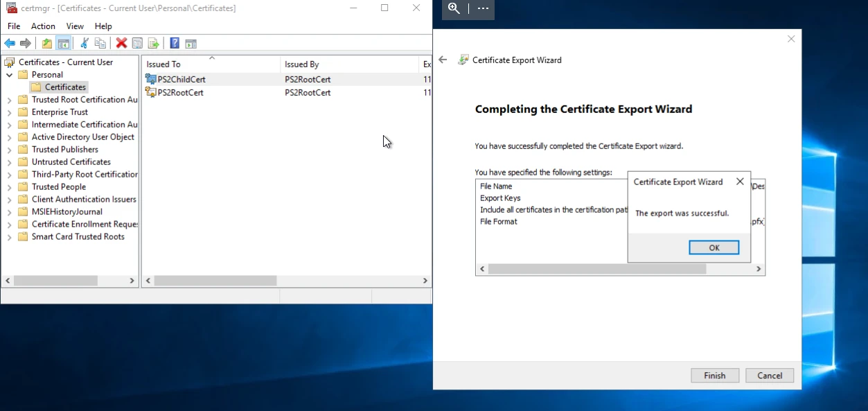
Task: Open the View menu
Action: 74,26
